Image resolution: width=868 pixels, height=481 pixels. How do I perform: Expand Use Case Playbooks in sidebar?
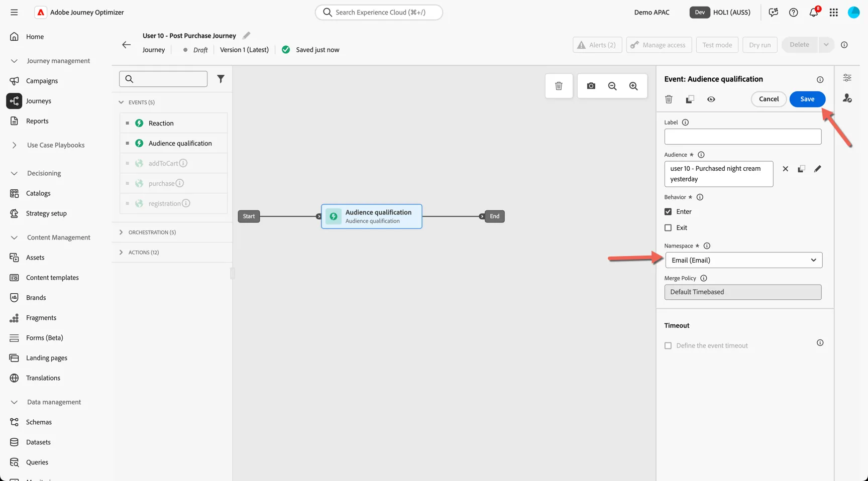pyautogui.click(x=14, y=145)
